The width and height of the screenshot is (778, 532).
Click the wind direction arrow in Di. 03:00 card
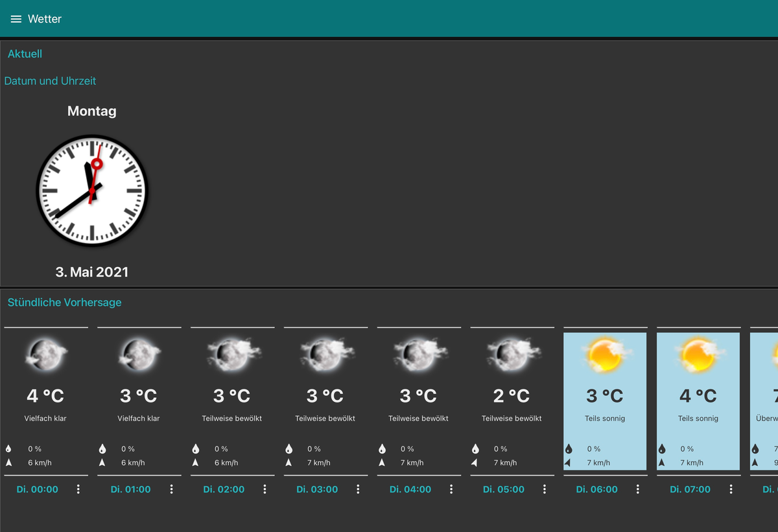pyautogui.click(x=289, y=463)
